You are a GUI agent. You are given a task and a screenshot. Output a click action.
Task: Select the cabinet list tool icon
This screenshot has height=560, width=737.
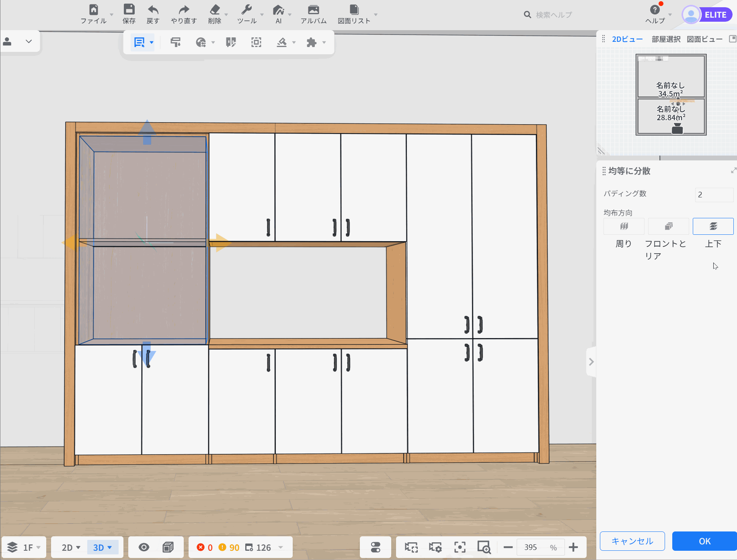pos(139,42)
